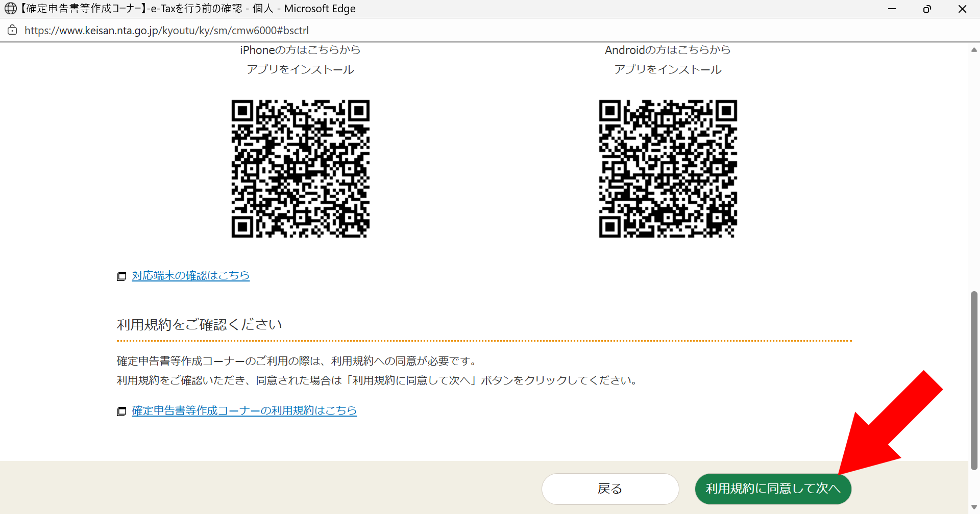Click the new-window icon beside 対応端末の確認はこちら
Screen dimensions: 980x514
click(x=121, y=276)
